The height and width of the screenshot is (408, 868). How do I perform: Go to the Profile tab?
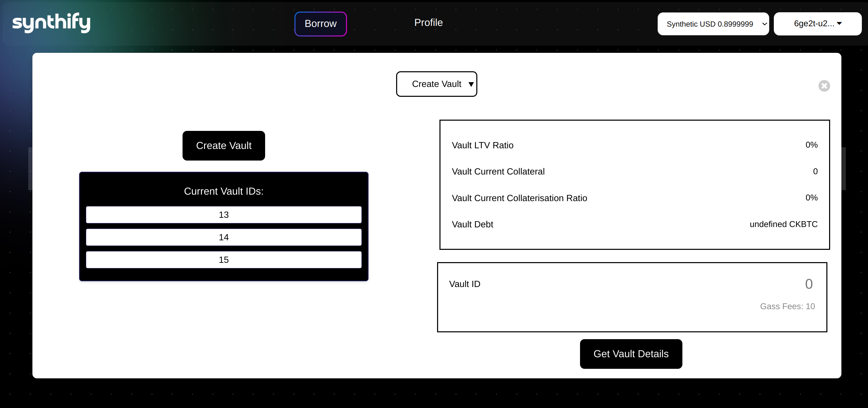pos(428,22)
